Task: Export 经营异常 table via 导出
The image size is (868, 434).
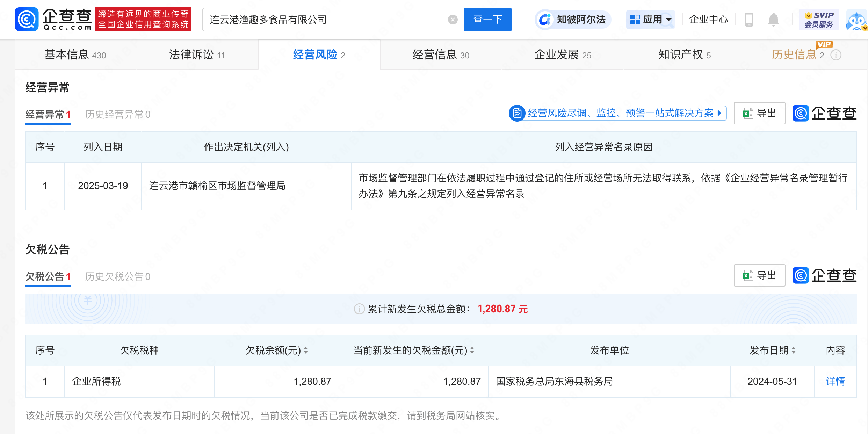Action: (759, 113)
